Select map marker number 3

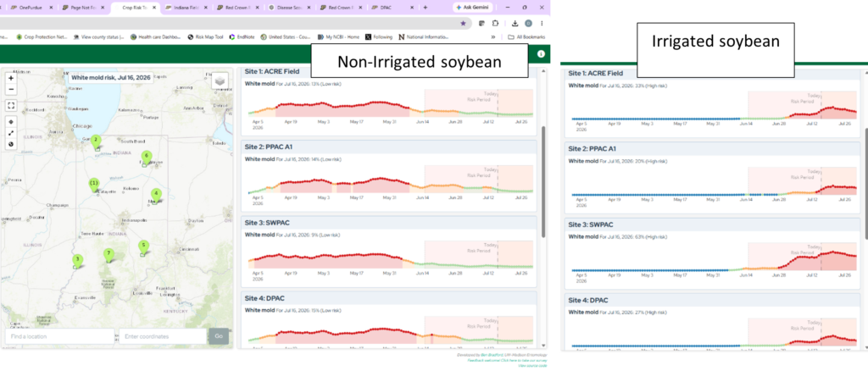[77, 259]
